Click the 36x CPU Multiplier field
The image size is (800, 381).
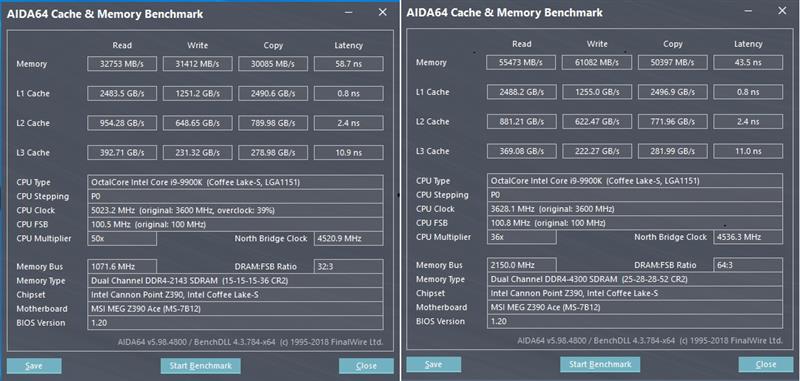coord(521,237)
